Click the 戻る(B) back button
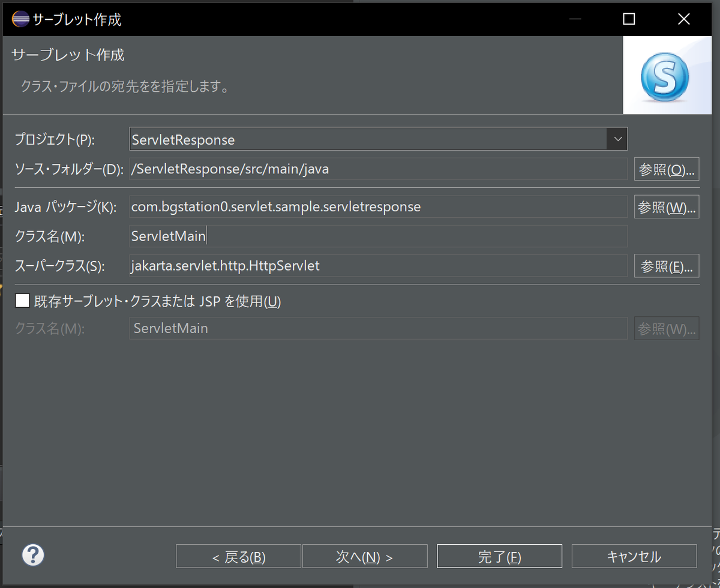Viewport: 720px width, 588px height. coord(238,556)
